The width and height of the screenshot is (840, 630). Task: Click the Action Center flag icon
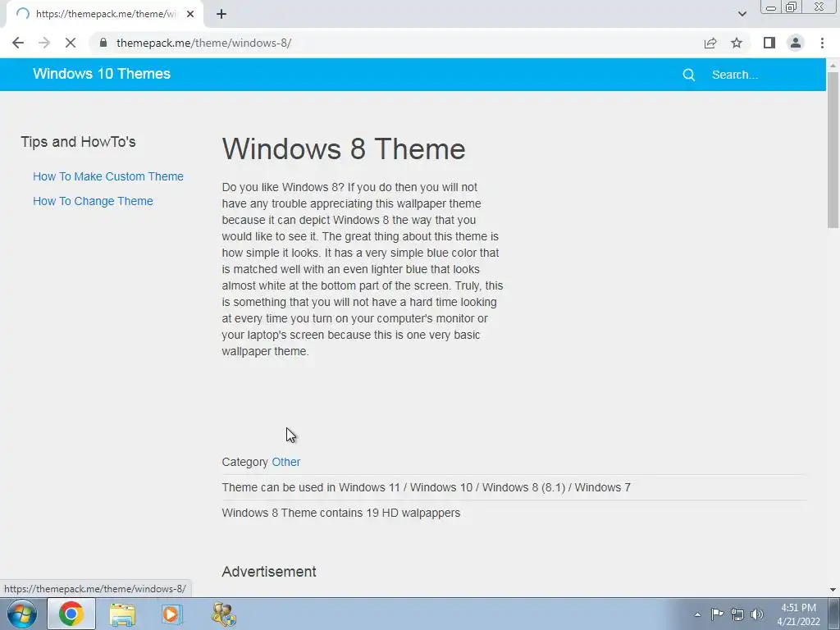(x=717, y=614)
